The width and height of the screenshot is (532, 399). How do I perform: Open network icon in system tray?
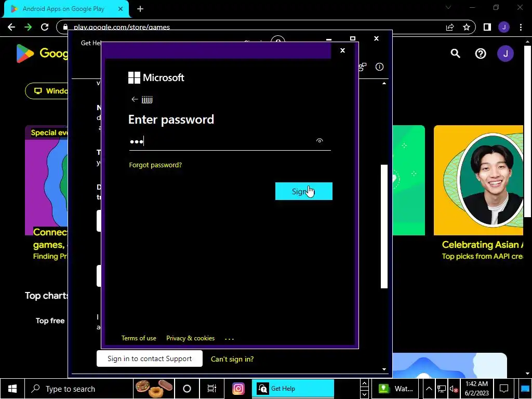[442, 389]
